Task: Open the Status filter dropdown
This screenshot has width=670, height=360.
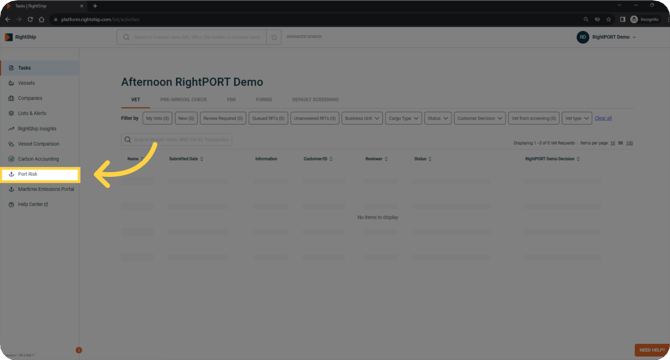Action: click(x=438, y=118)
